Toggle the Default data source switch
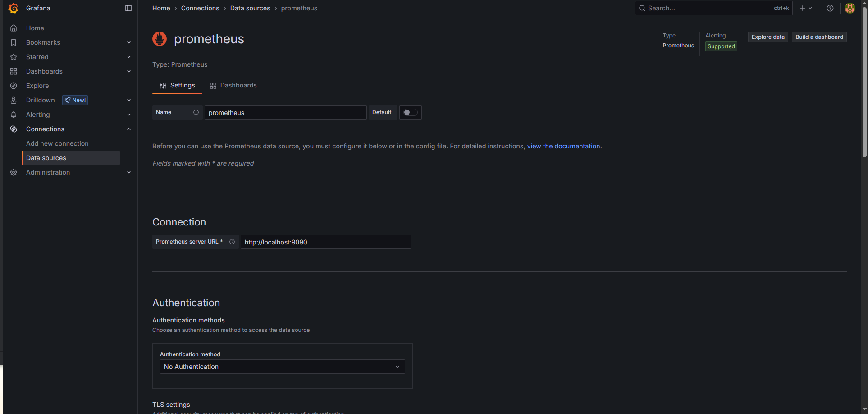The height and width of the screenshot is (414, 868). tap(410, 112)
